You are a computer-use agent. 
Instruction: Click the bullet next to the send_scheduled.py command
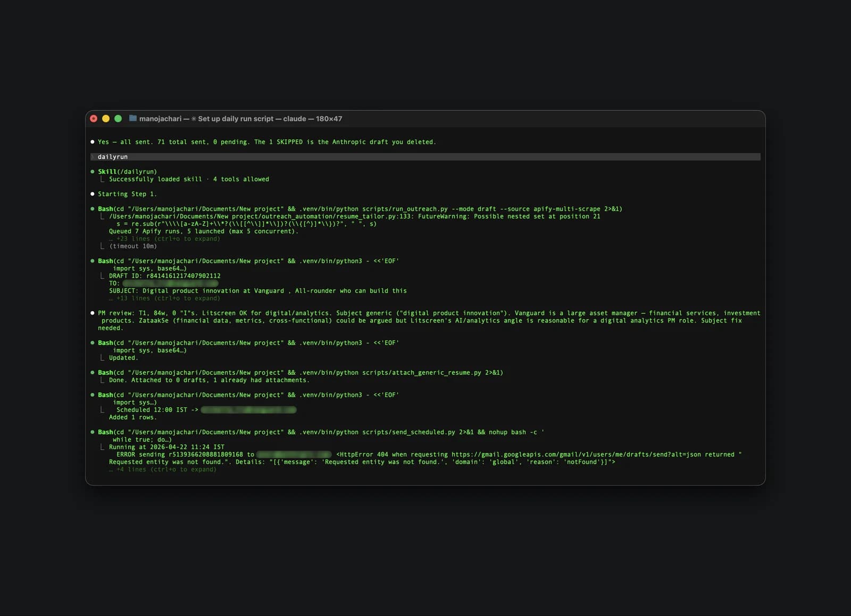point(93,432)
